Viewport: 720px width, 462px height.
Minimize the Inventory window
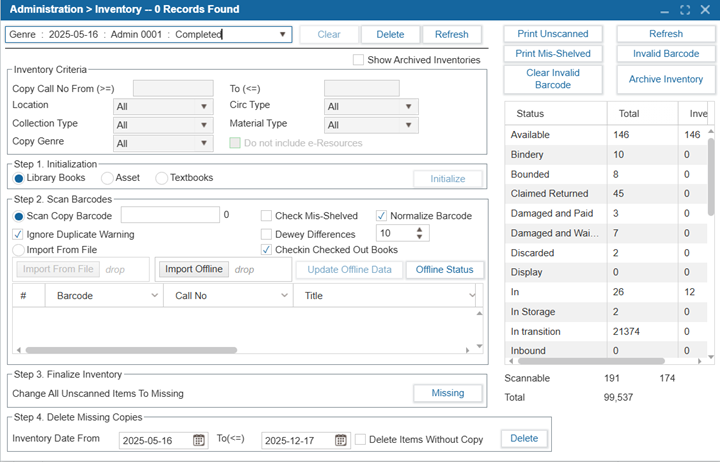664,10
